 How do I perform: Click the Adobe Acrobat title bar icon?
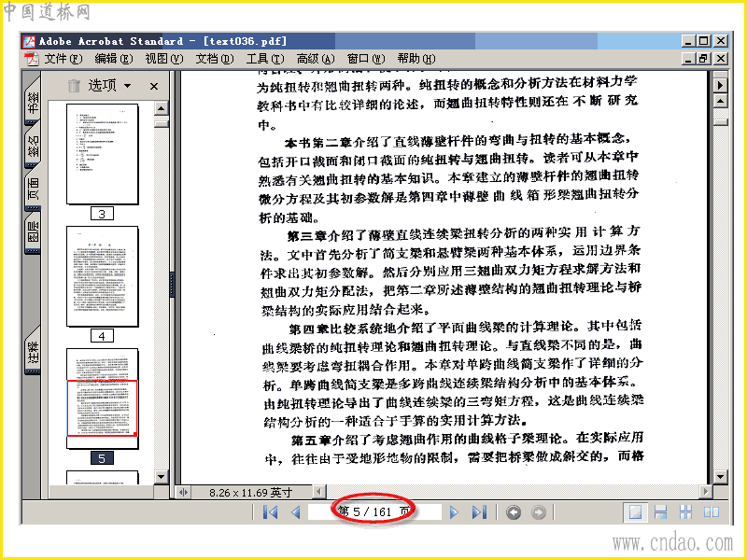29,41
